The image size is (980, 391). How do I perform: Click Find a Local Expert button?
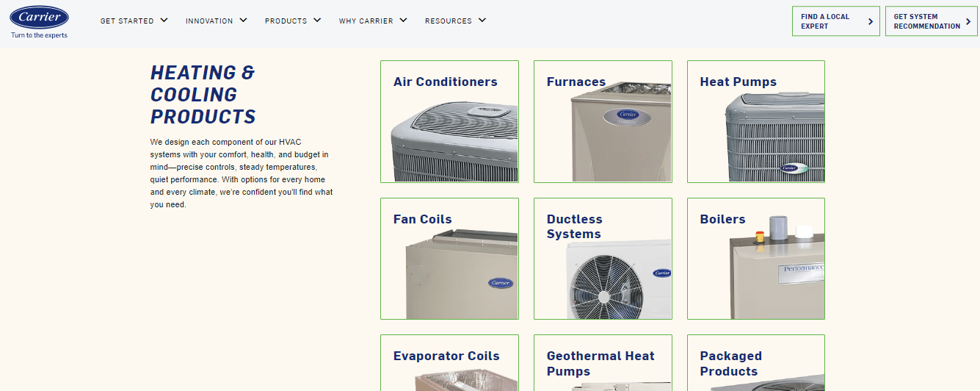(x=835, y=21)
